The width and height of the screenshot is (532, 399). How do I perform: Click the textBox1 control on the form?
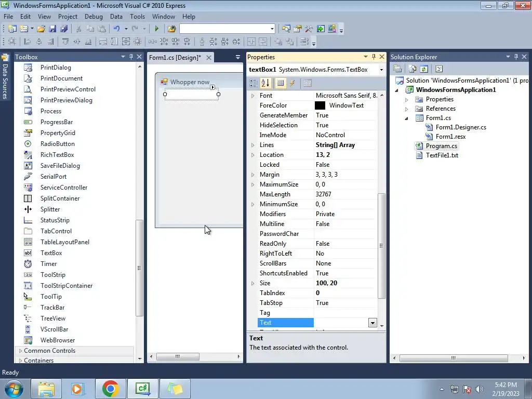pos(192,95)
